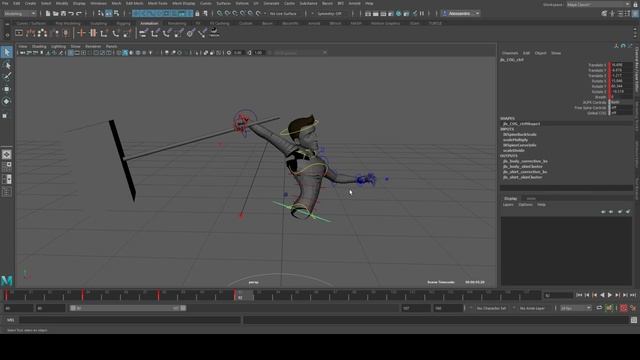Toggle the red Auto Keyframe button
This screenshot has width=640, height=360.
pyautogui.click(x=624, y=308)
